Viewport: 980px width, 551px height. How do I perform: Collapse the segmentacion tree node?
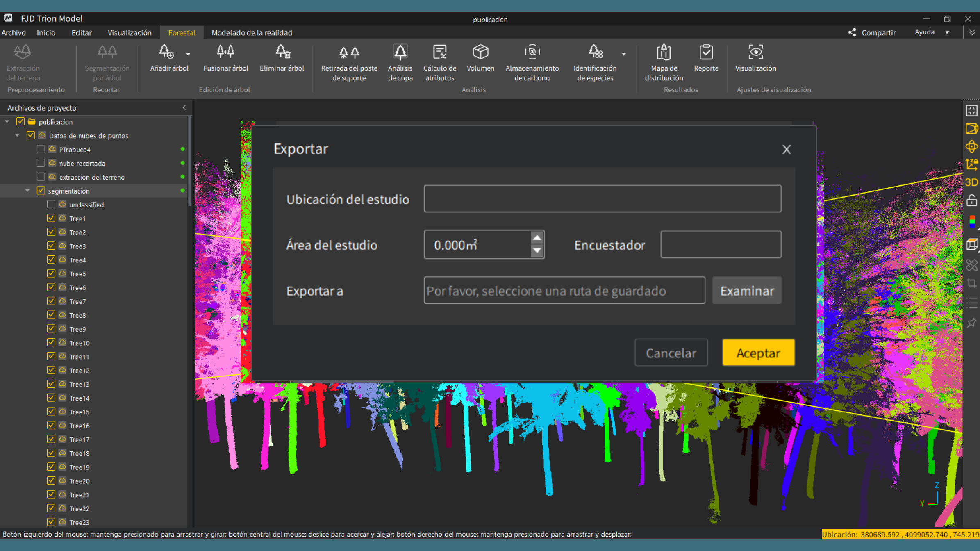pyautogui.click(x=27, y=191)
